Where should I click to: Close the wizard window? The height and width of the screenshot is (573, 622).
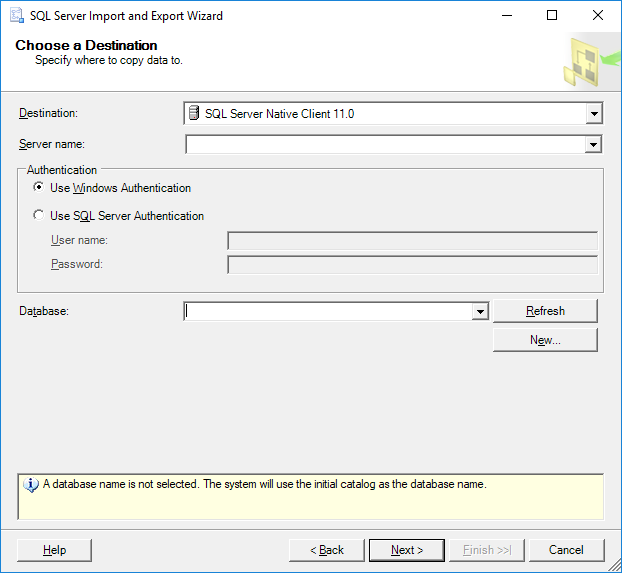click(598, 15)
